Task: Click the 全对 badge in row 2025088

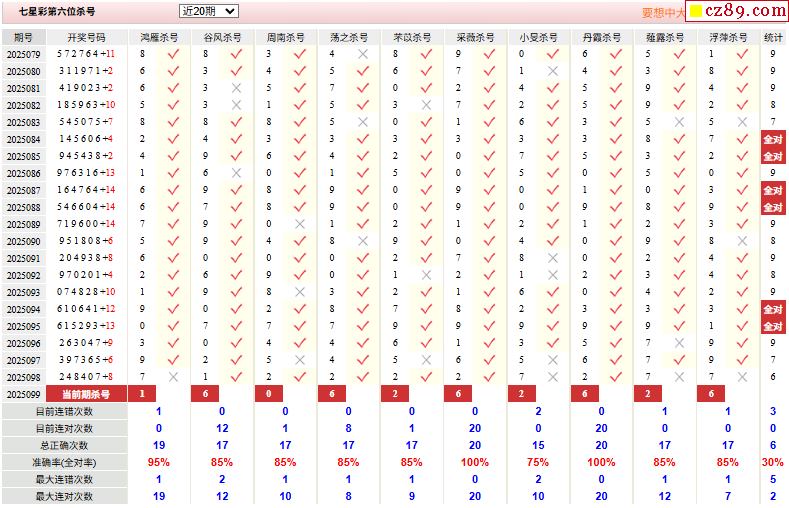Action: coord(773,207)
